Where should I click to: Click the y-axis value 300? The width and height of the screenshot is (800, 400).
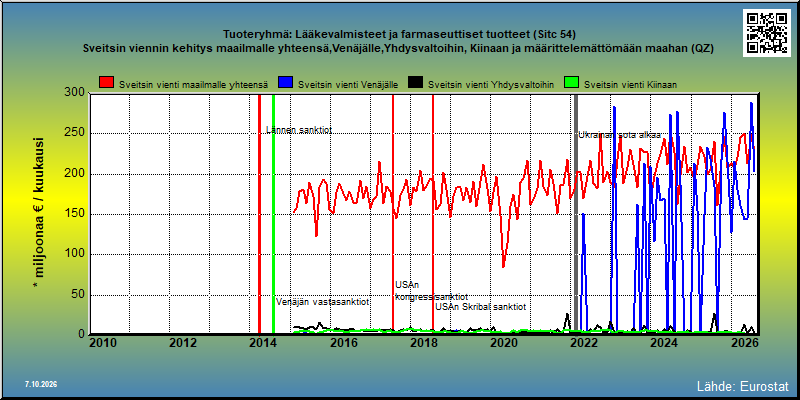pos(74,93)
